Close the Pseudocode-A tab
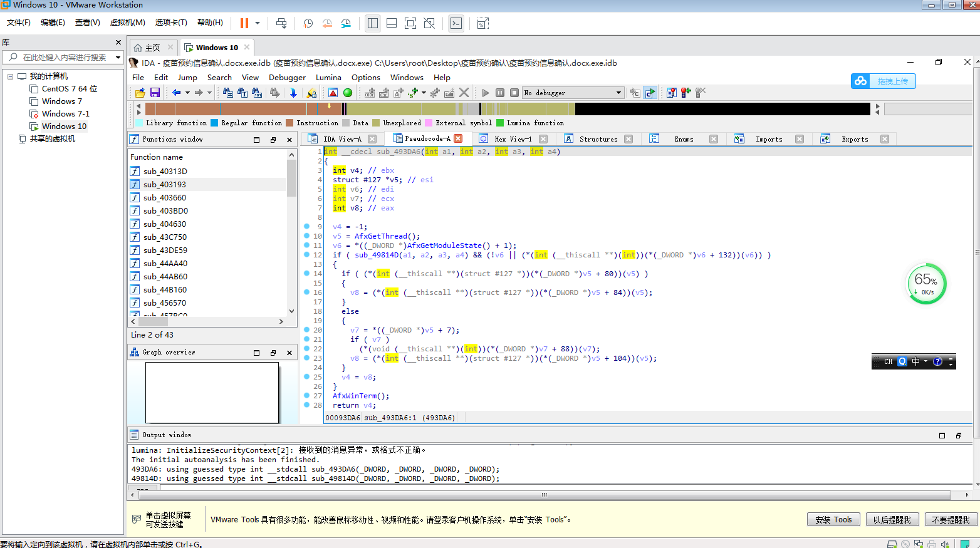The height and width of the screenshot is (548, 980). [458, 138]
